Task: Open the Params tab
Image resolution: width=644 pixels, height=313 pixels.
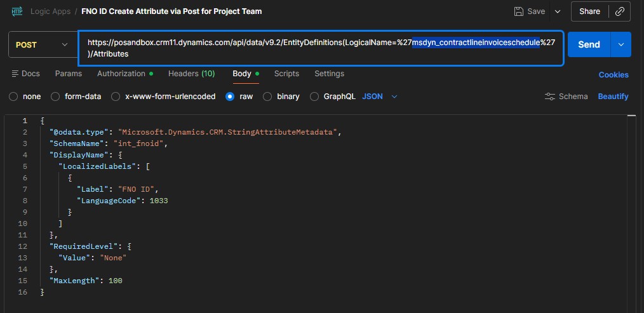Action: tap(69, 74)
